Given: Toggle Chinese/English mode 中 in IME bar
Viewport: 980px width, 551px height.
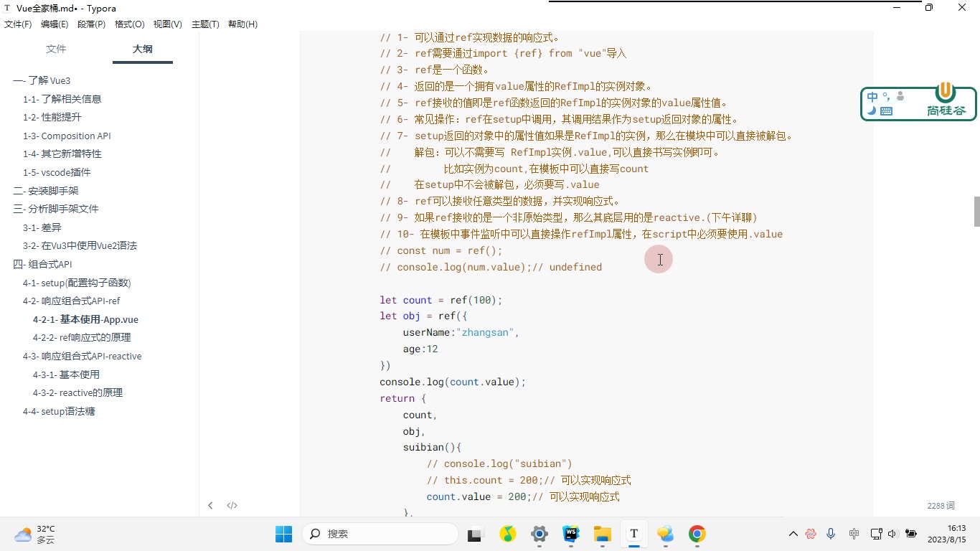Looking at the screenshot, I should [x=872, y=97].
